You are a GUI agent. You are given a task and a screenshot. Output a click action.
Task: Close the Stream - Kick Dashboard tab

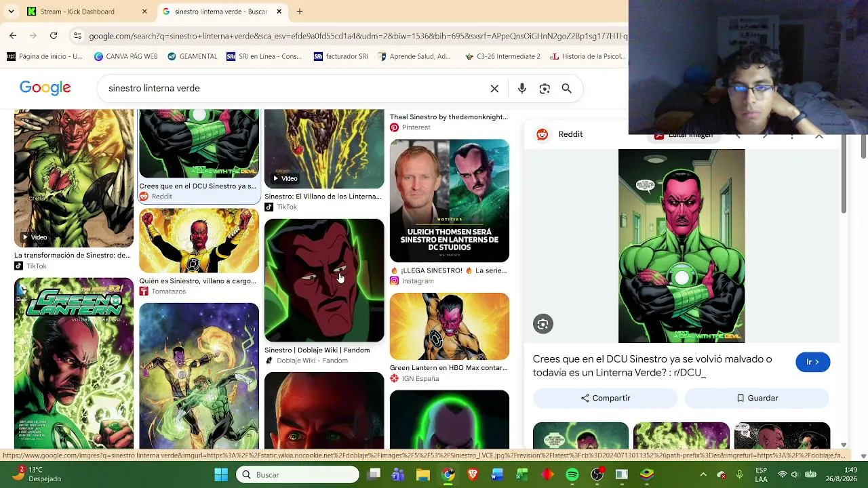click(144, 12)
